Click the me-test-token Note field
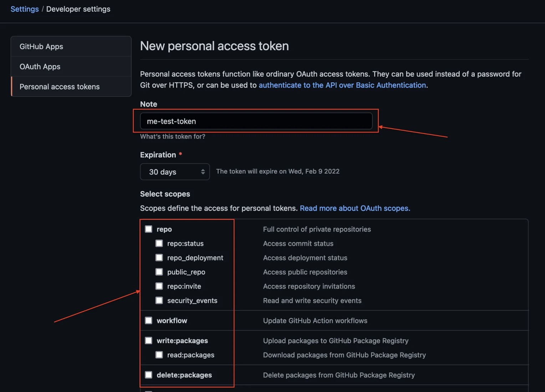This screenshot has width=545, height=392. [x=256, y=121]
